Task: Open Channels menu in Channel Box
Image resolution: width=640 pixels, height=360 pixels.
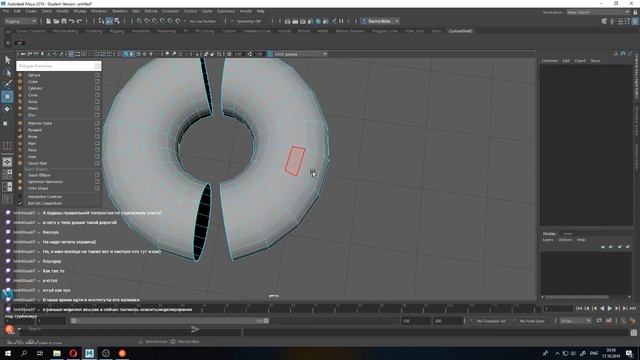Action: [x=549, y=60]
